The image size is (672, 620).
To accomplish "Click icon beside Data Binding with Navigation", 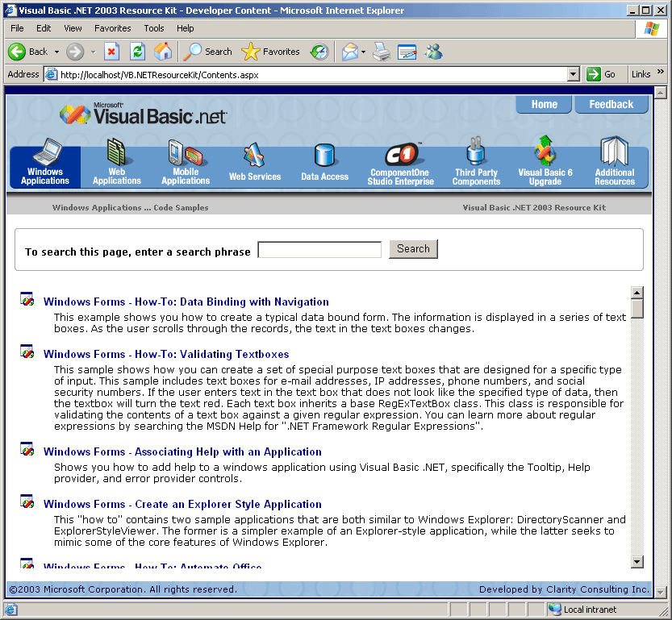I will 27,299.
